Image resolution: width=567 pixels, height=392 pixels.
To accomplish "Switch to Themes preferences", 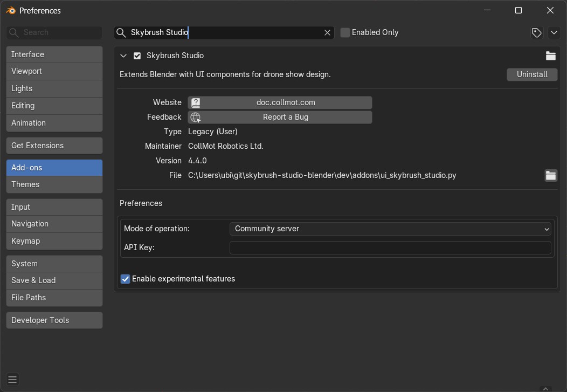I will [x=54, y=184].
